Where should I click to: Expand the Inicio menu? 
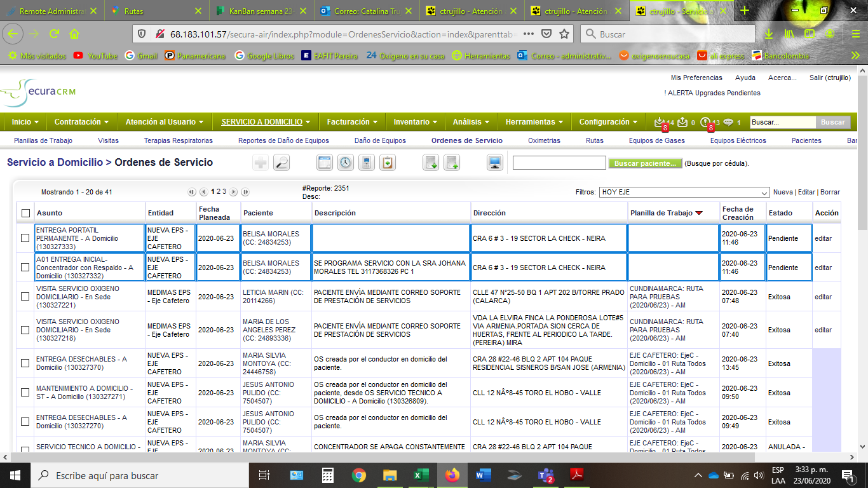point(25,122)
